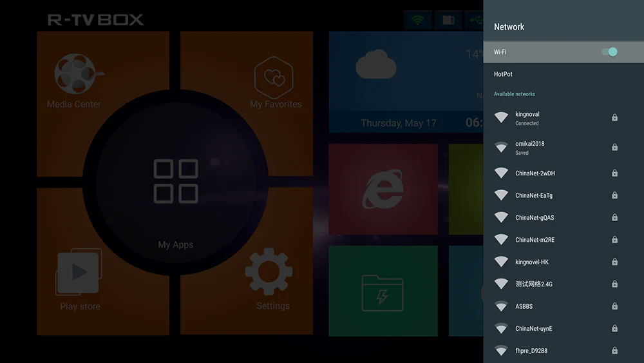644x363 pixels.
Task: Select the 测试网络2.4G network entry
Action: [563, 284]
